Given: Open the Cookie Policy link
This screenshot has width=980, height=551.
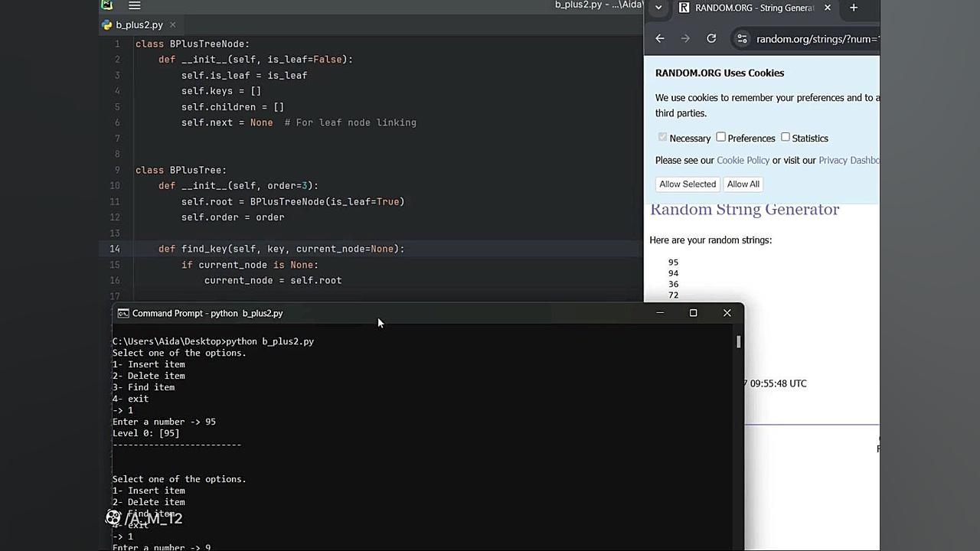Looking at the screenshot, I should tap(743, 160).
